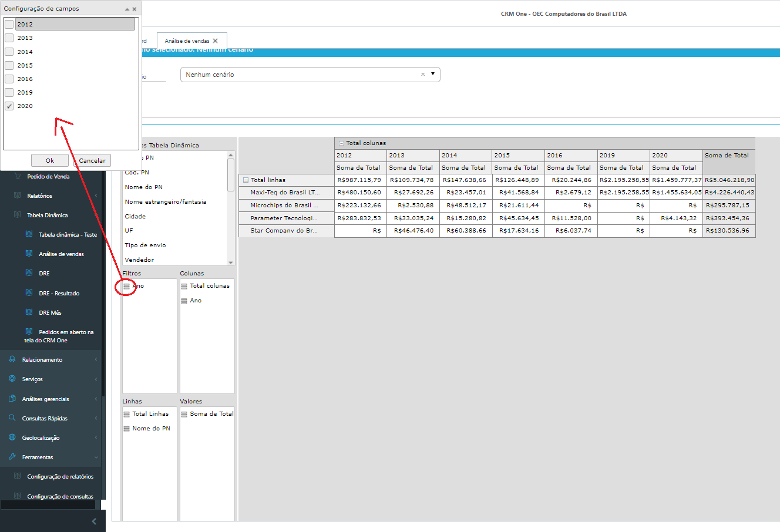Switch to Análise de vendas tab
This screenshot has height=532, width=780.
point(187,41)
